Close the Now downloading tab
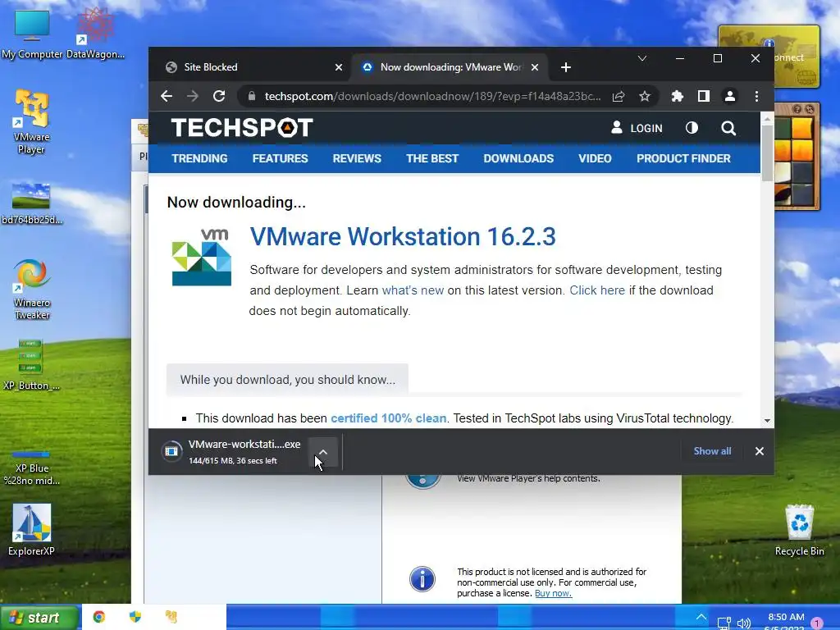This screenshot has height=630, width=840. click(x=535, y=67)
